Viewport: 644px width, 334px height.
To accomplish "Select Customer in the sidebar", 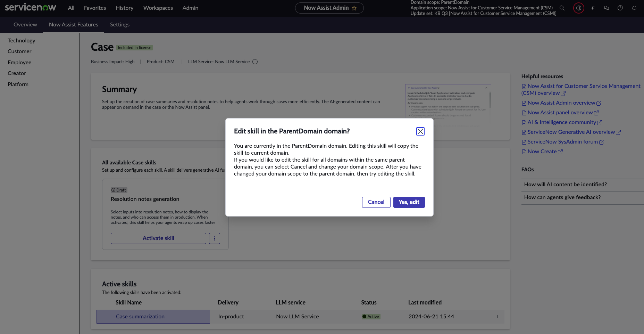I will pyautogui.click(x=19, y=51).
